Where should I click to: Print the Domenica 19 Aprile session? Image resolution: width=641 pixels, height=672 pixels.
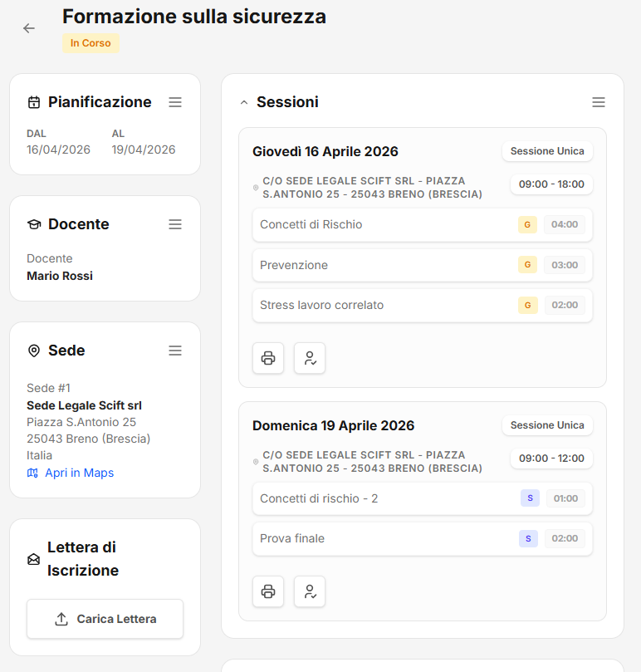pyautogui.click(x=268, y=591)
